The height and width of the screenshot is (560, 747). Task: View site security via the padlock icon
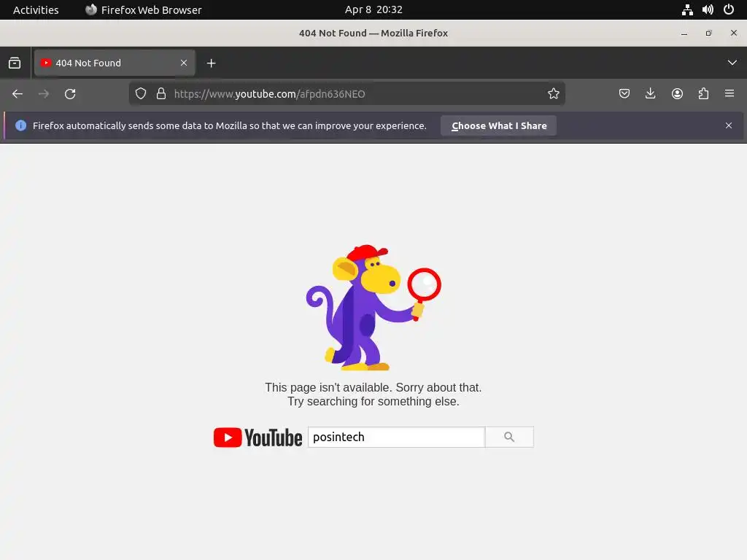click(161, 94)
